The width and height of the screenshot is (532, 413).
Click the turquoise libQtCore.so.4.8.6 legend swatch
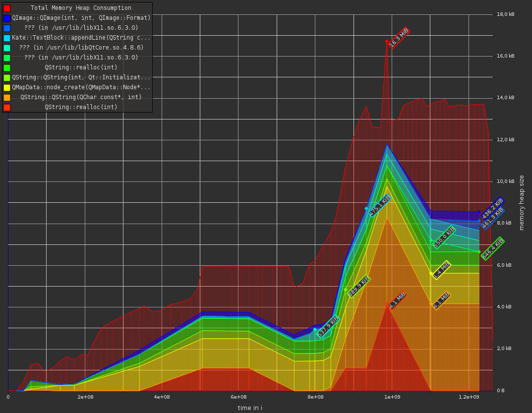coord(7,48)
